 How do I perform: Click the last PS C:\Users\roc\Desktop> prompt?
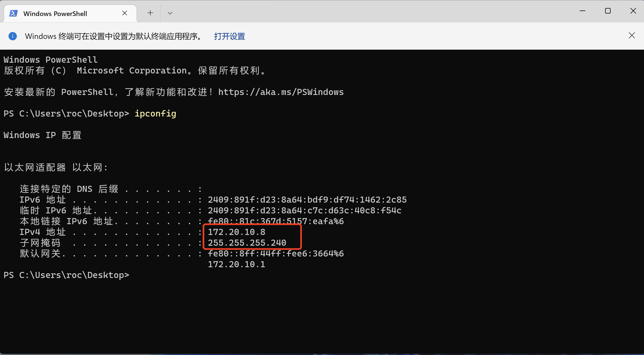66,275
